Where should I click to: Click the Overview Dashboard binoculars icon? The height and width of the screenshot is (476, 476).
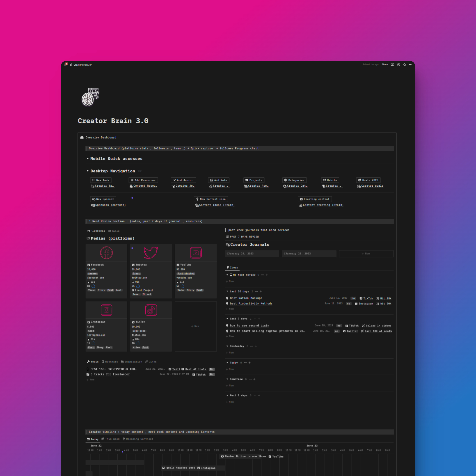[82, 137]
